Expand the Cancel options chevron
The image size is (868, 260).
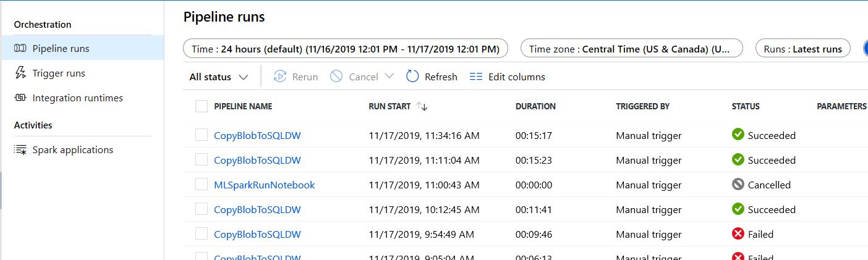389,77
